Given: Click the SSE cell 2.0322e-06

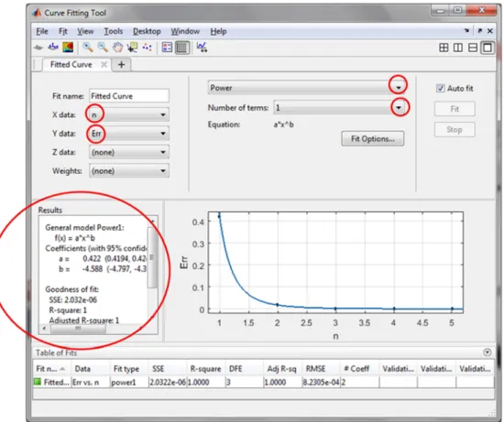Looking at the screenshot, I should click(x=168, y=382).
